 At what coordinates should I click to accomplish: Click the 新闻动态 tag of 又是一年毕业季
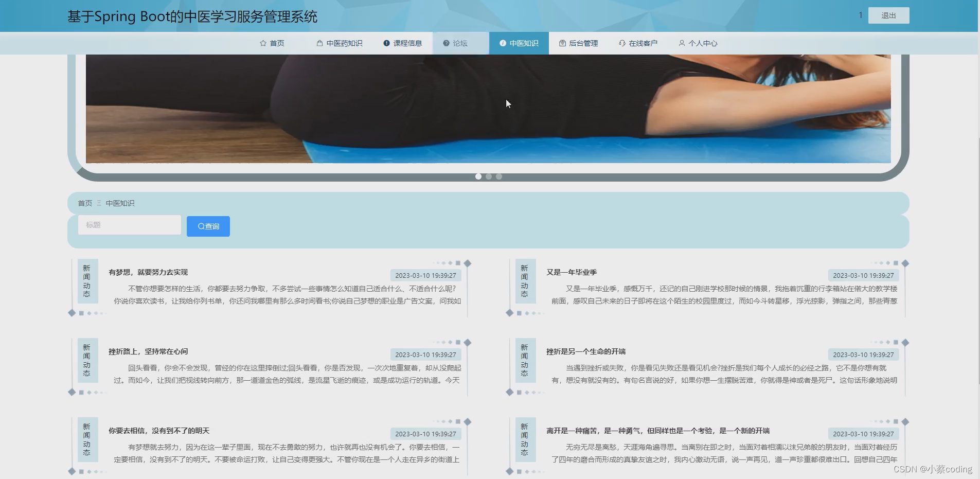click(x=525, y=281)
